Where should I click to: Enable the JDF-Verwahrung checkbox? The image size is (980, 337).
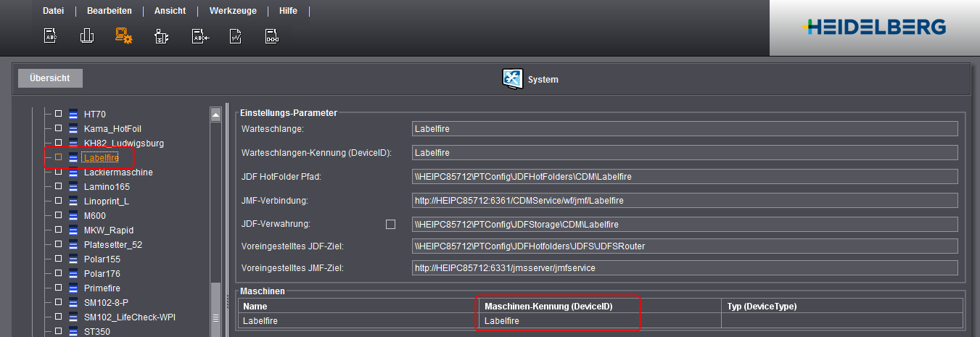click(x=390, y=225)
